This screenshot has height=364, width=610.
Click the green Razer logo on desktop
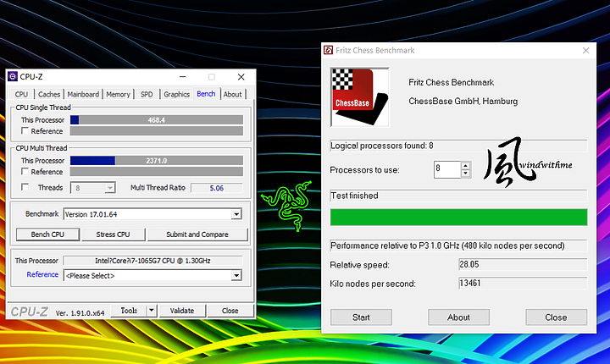287,205
